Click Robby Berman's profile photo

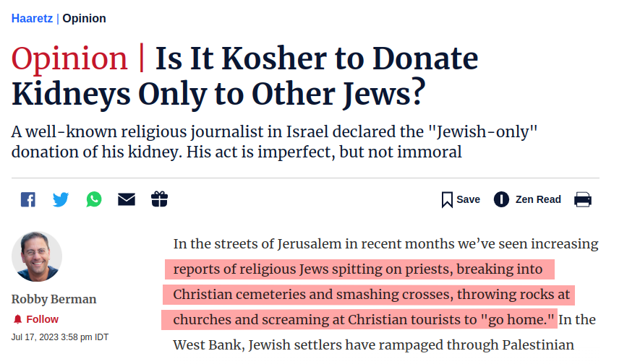coord(37,256)
